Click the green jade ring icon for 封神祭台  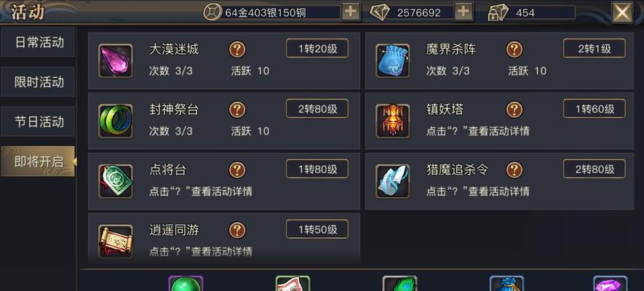point(116,121)
